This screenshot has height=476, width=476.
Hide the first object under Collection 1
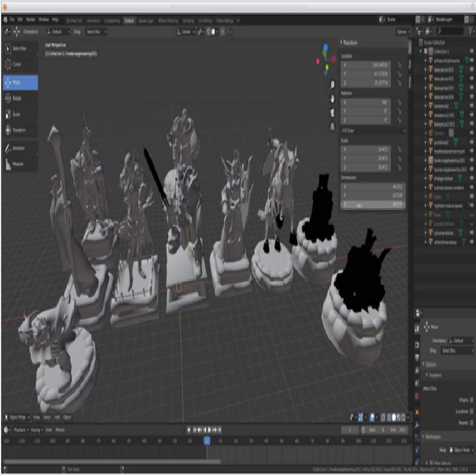click(472, 61)
